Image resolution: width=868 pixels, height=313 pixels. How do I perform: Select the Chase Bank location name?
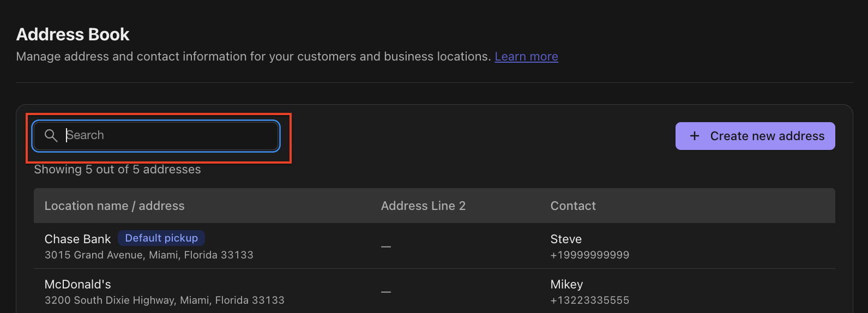click(x=77, y=239)
